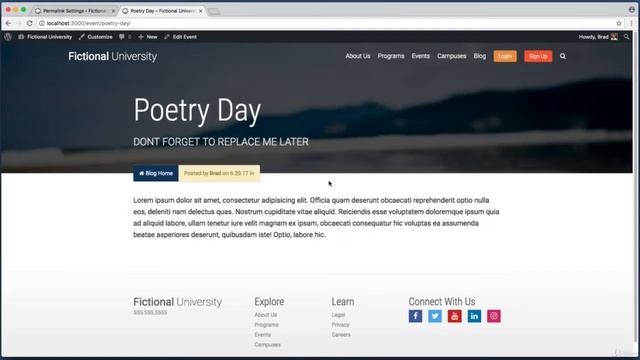Screen dimensions: 640x360
Task: Open Events in the main navigation
Action: 420,56
